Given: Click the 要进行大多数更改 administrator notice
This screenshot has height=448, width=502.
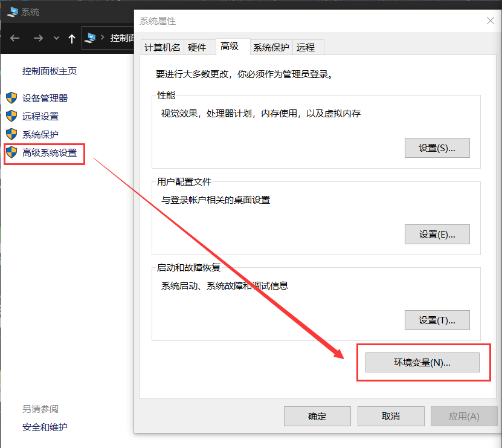Looking at the screenshot, I should tap(245, 74).
